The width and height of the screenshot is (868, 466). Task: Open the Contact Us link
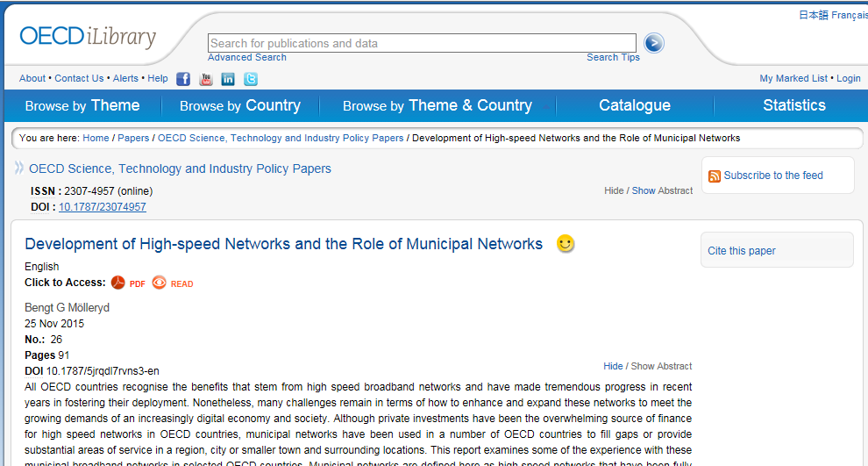(79, 79)
